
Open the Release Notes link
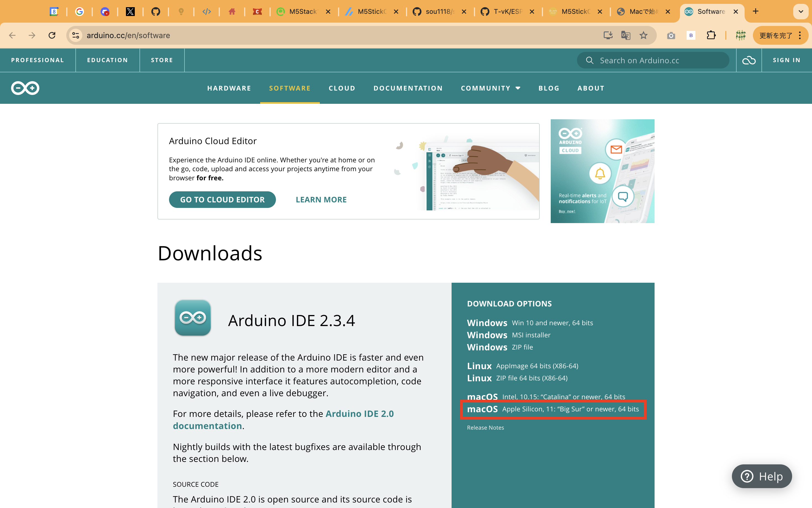click(x=485, y=427)
